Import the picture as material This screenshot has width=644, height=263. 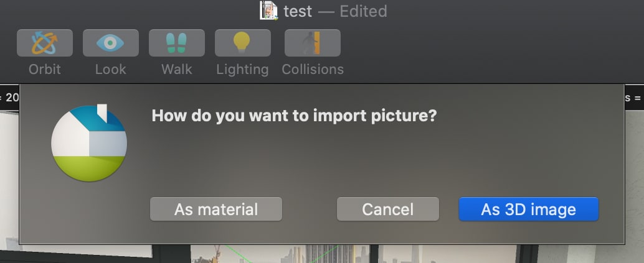[x=216, y=210]
